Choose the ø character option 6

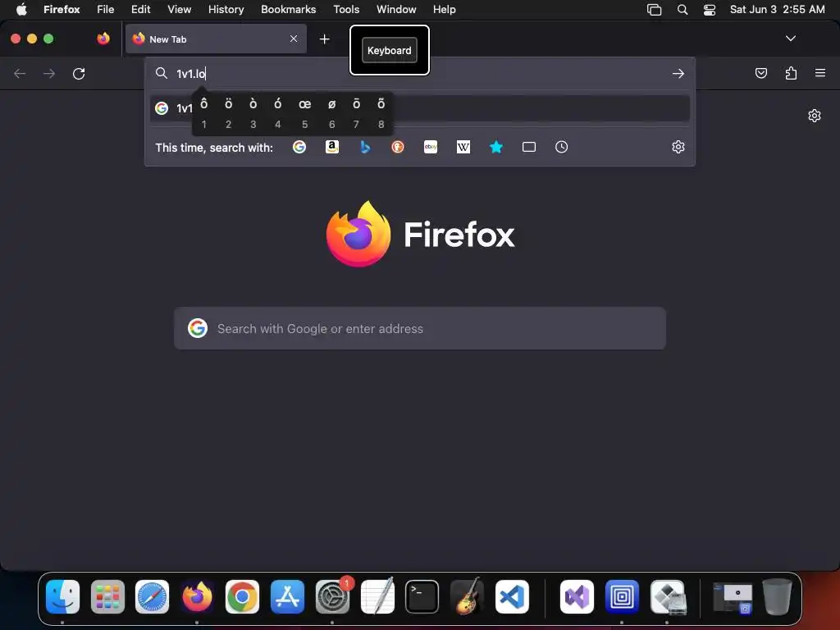tap(331, 112)
